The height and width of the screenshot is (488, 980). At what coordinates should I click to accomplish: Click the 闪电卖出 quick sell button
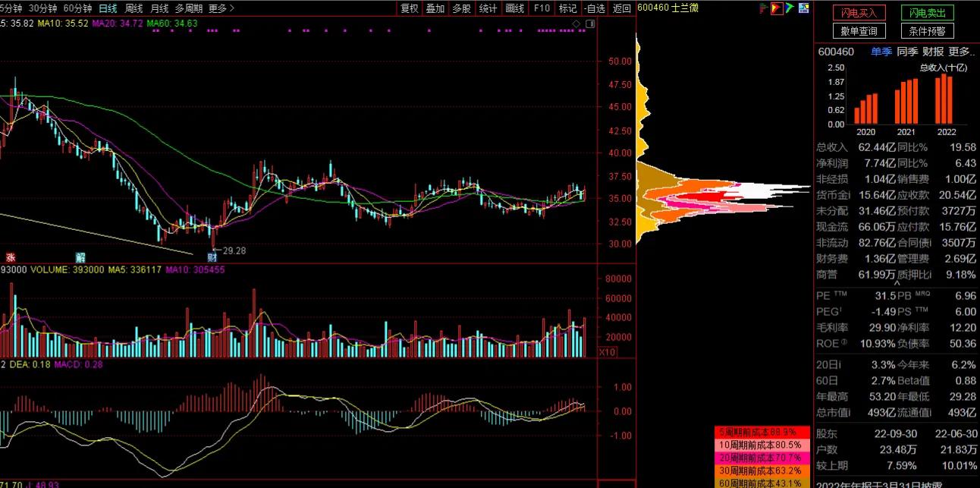(928, 13)
